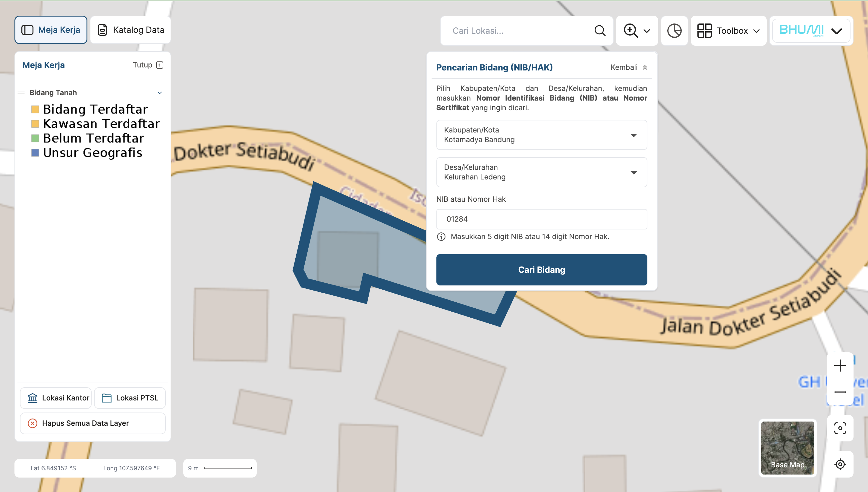Click the Bidang Terdaftar orange color swatch
Viewport: 868px width, 492px height.
click(35, 109)
